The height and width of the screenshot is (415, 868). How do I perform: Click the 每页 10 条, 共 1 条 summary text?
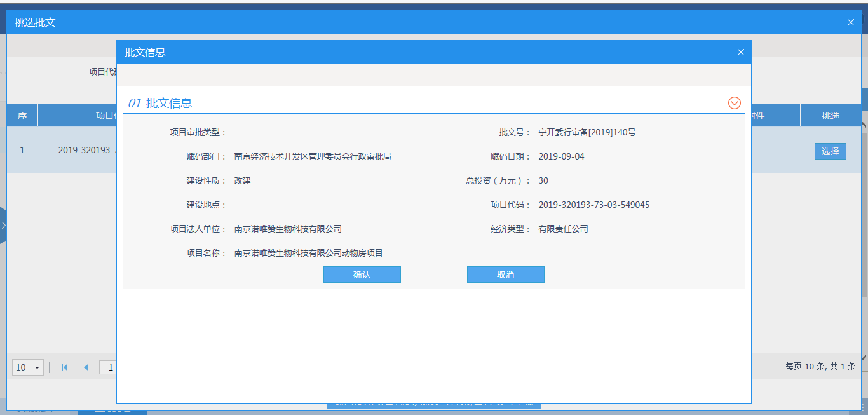(820, 367)
